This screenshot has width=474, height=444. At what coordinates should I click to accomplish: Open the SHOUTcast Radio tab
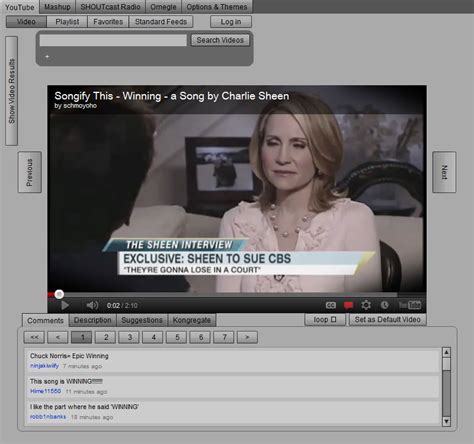click(x=110, y=7)
